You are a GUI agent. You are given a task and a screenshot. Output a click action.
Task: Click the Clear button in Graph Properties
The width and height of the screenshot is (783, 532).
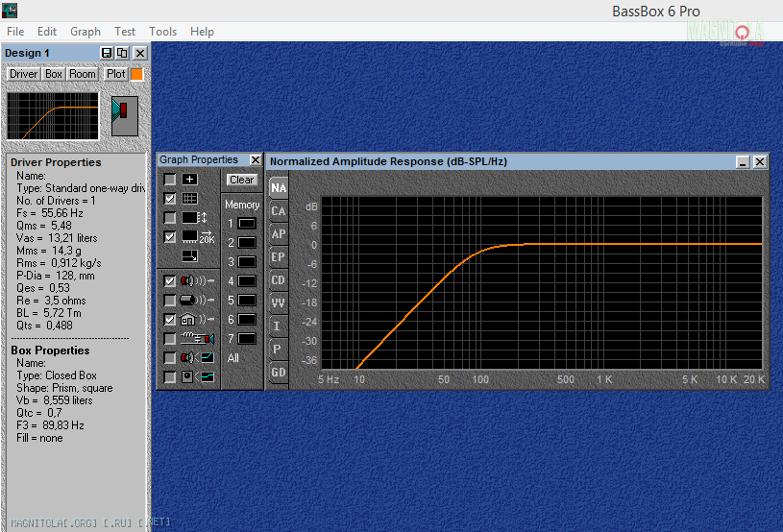[242, 180]
